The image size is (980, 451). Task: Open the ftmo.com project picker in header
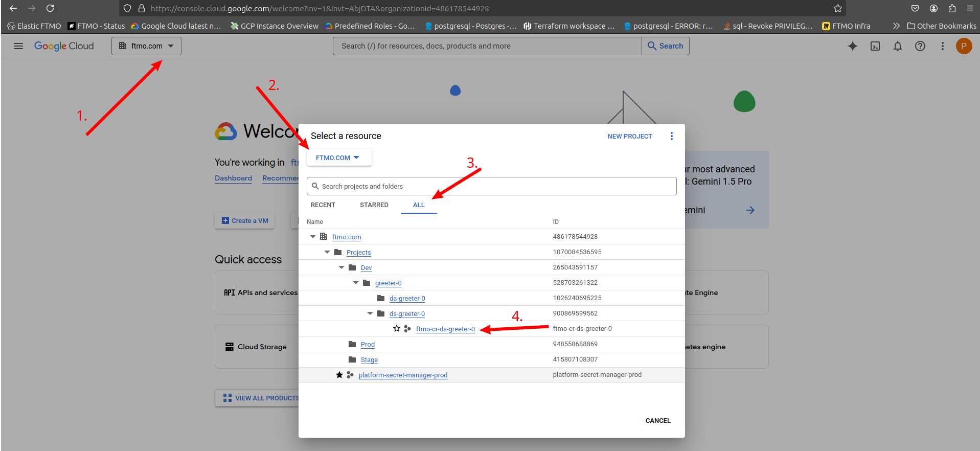[146, 46]
